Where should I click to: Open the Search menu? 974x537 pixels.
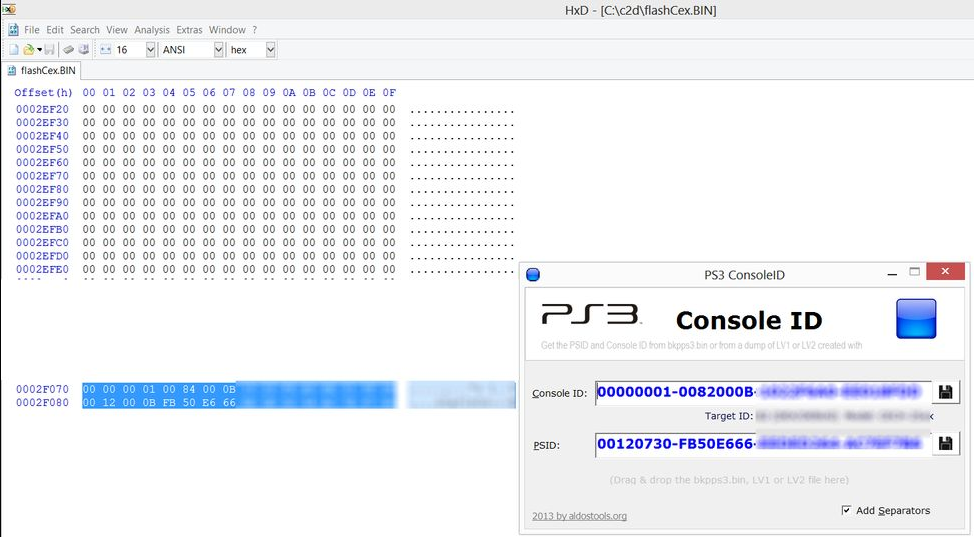click(84, 30)
